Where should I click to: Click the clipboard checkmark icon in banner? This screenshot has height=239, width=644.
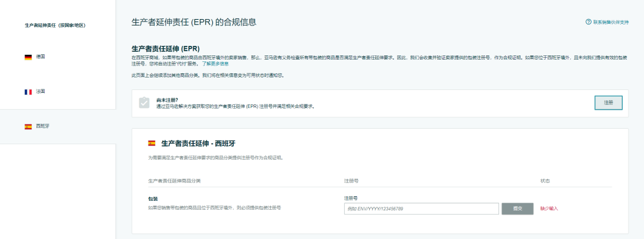click(144, 103)
